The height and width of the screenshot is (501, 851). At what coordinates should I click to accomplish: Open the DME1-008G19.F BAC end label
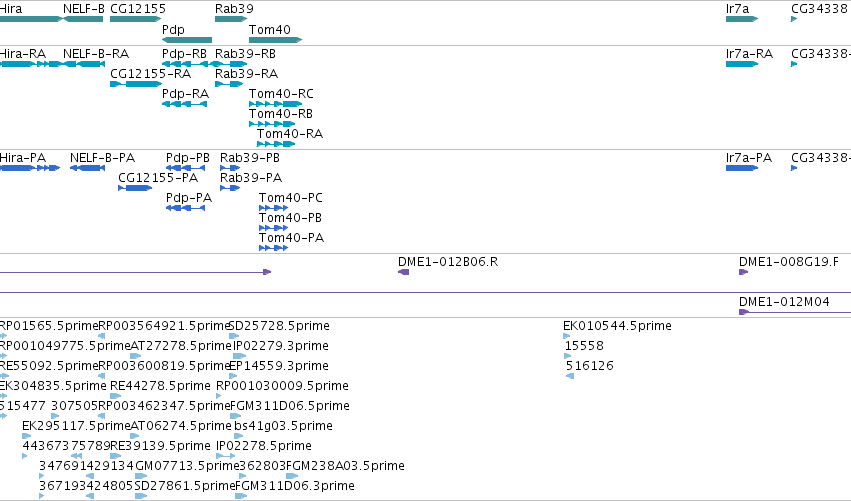point(789,262)
